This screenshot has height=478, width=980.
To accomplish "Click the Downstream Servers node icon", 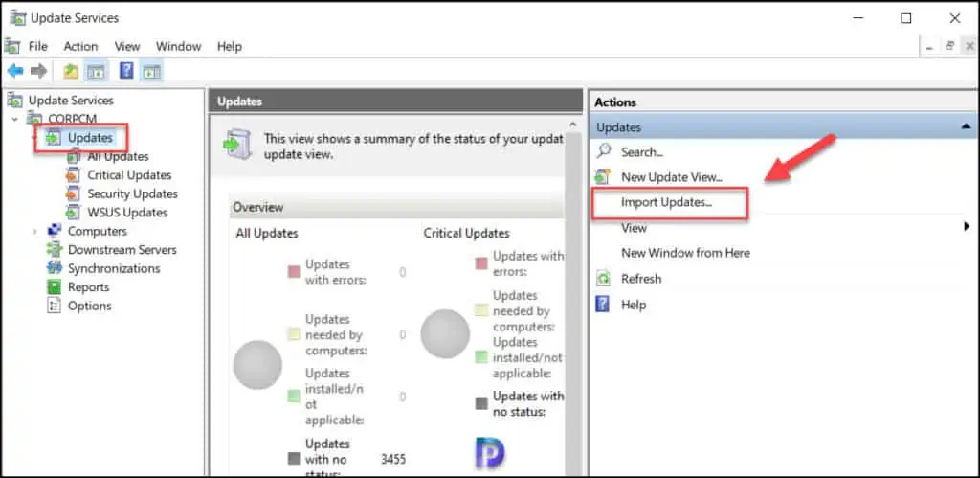I will [x=55, y=250].
